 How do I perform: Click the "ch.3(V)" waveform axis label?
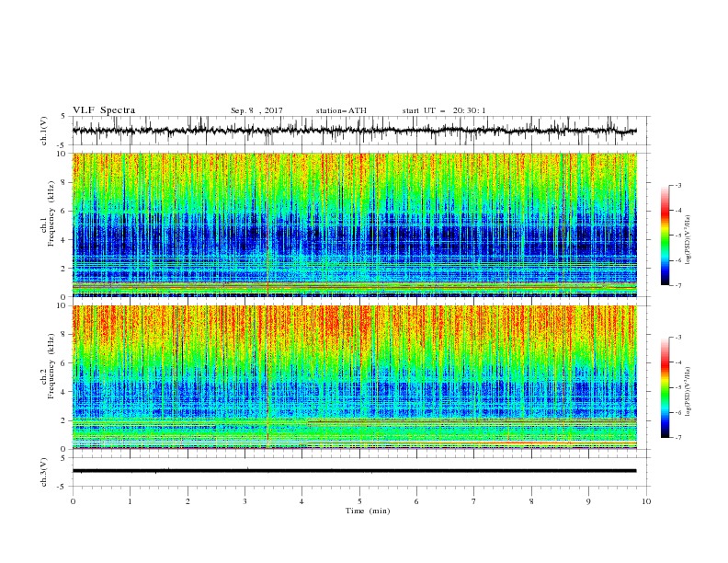click(44, 472)
